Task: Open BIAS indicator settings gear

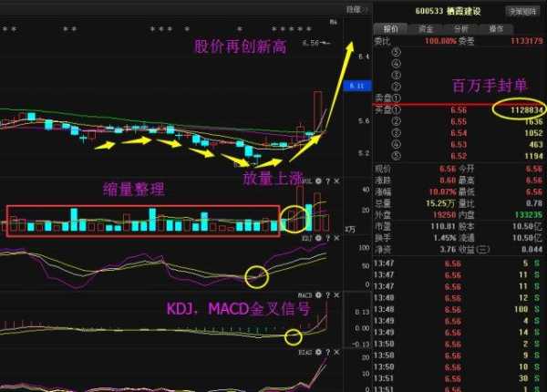Action: click(x=318, y=352)
